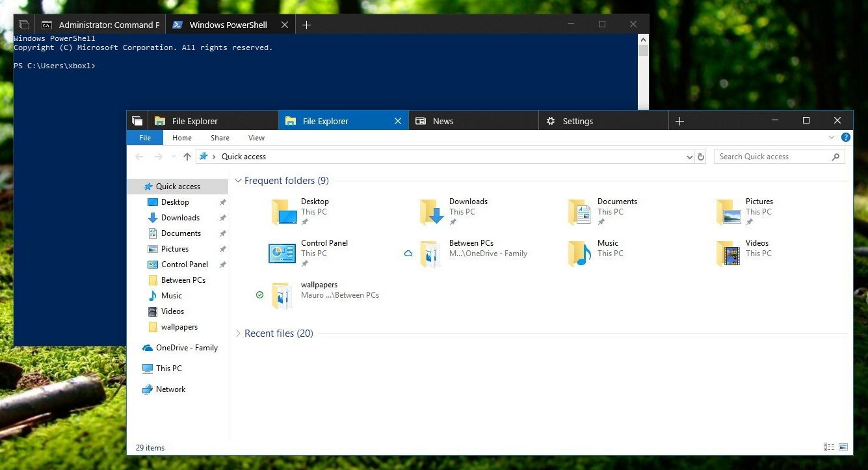Unpin Desktop via its sidebar pin icon

pyautogui.click(x=222, y=202)
